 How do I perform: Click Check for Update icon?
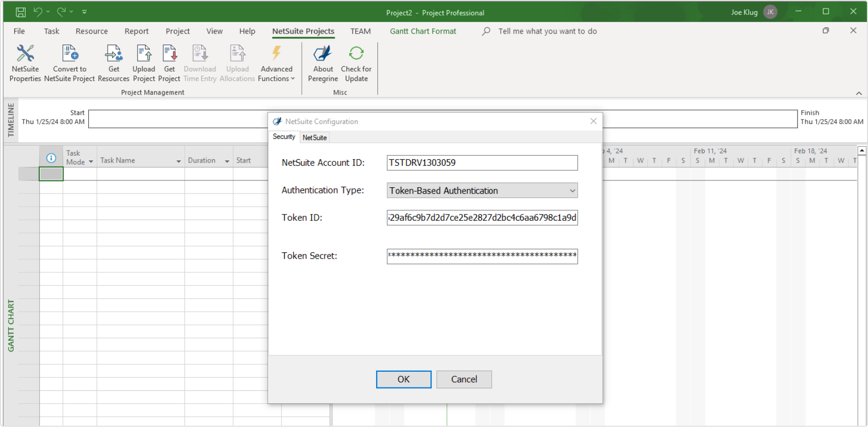356,63
